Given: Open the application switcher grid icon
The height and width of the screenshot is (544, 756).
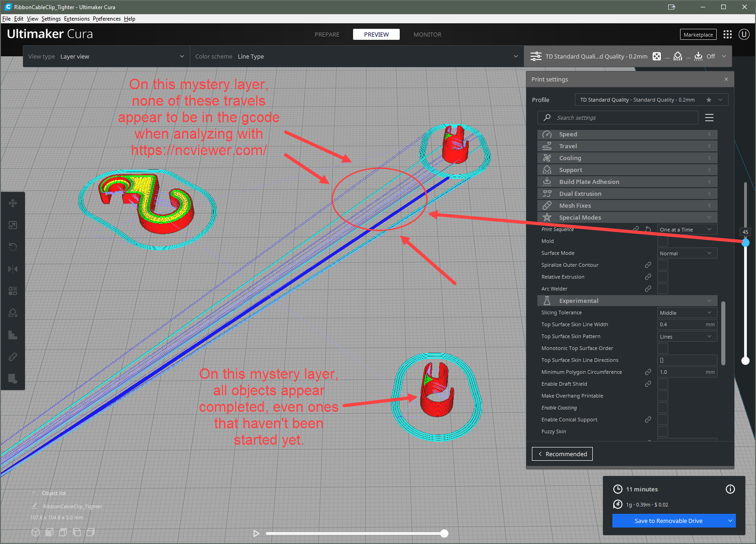Looking at the screenshot, I should pos(728,34).
